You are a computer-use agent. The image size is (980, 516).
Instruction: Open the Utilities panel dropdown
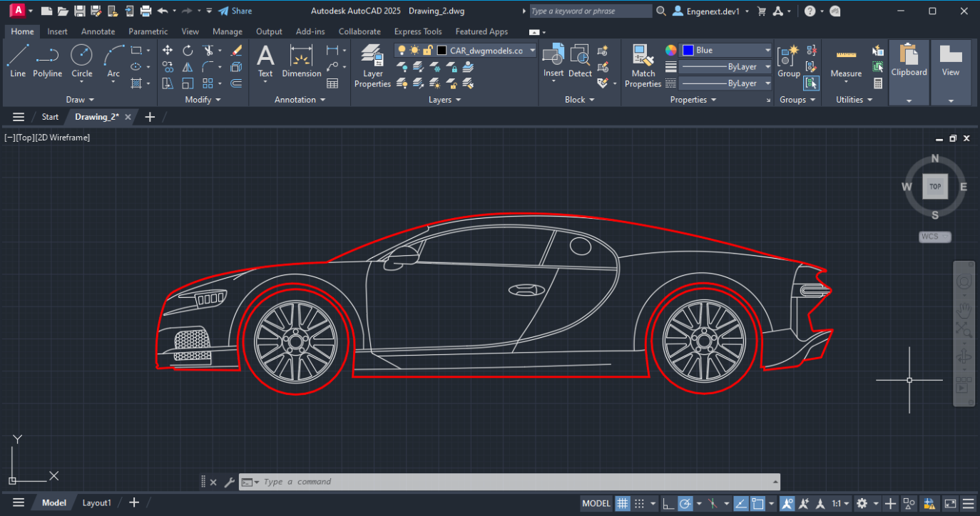[854, 100]
